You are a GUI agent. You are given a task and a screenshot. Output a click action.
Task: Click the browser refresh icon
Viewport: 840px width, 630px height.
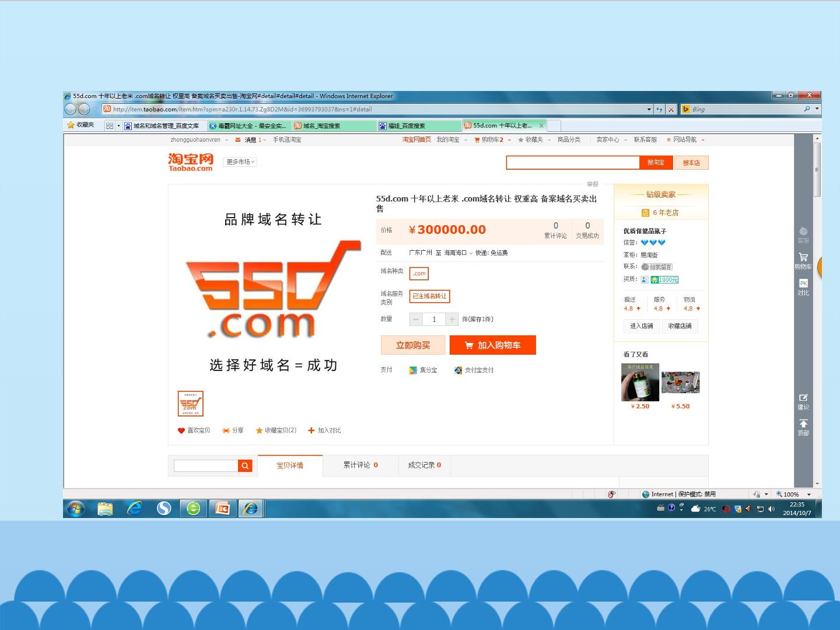point(659,109)
